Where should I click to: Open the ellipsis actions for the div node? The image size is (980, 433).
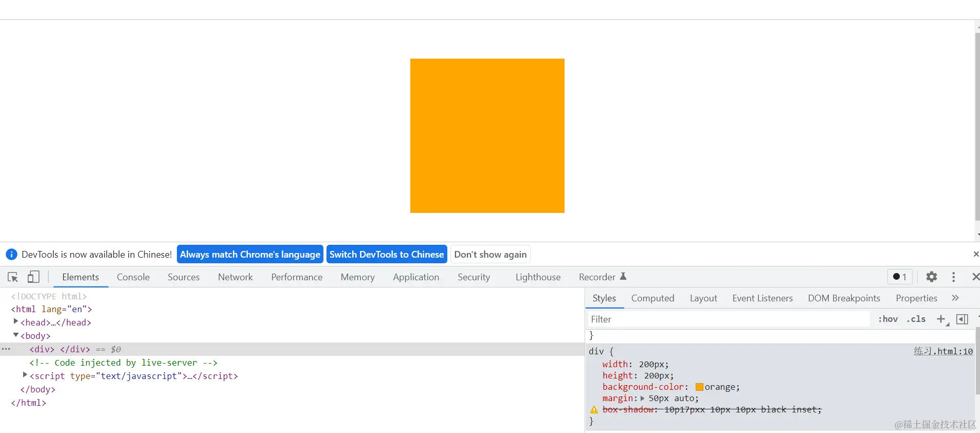click(x=6, y=349)
